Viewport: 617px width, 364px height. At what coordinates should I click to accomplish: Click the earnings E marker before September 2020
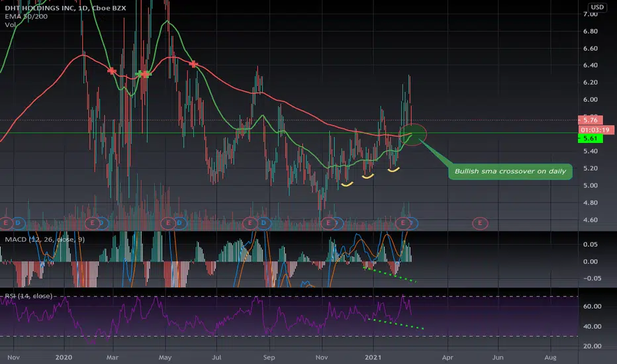pyautogui.click(x=250, y=223)
